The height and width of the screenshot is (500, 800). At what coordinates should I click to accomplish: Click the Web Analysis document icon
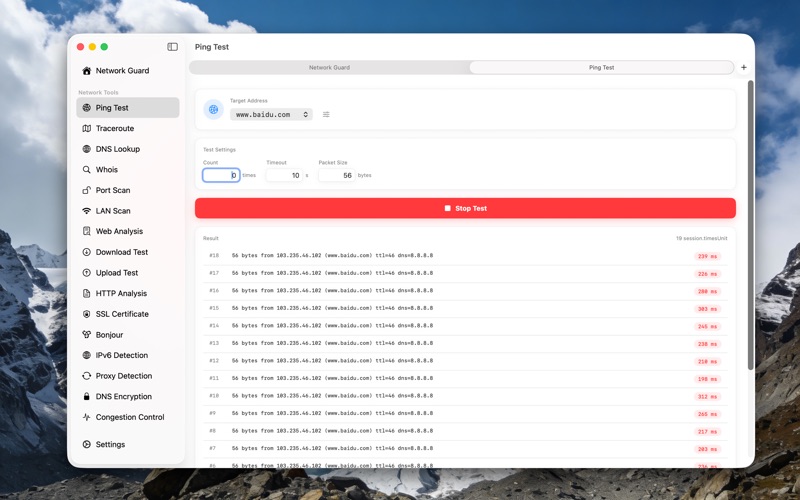pyautogui.click(x=87, y=231)
